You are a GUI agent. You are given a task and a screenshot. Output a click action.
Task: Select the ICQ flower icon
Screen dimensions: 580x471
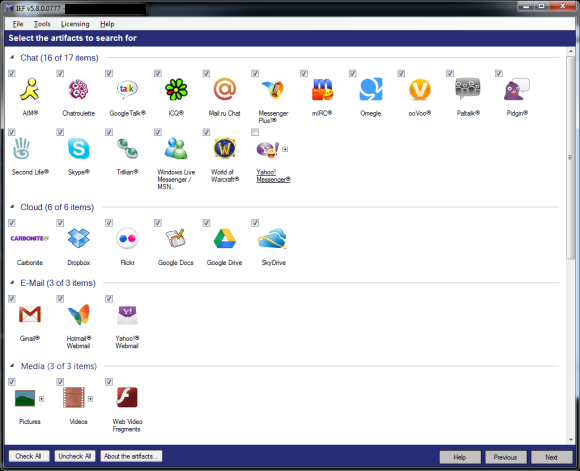176,89
